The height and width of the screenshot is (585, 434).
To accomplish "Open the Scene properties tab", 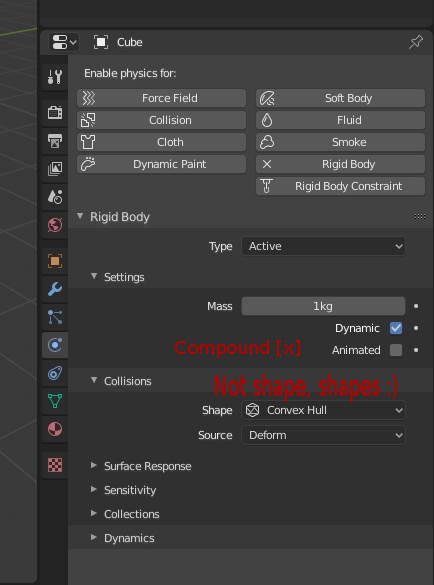I will pyautogui.click(x=55, y=197).
